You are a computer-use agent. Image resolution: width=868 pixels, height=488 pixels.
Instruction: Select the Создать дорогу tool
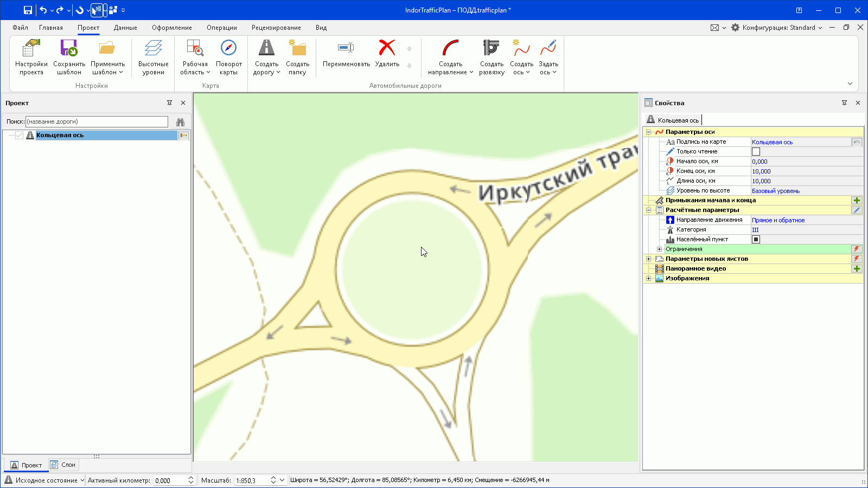[x=265, y=57]
